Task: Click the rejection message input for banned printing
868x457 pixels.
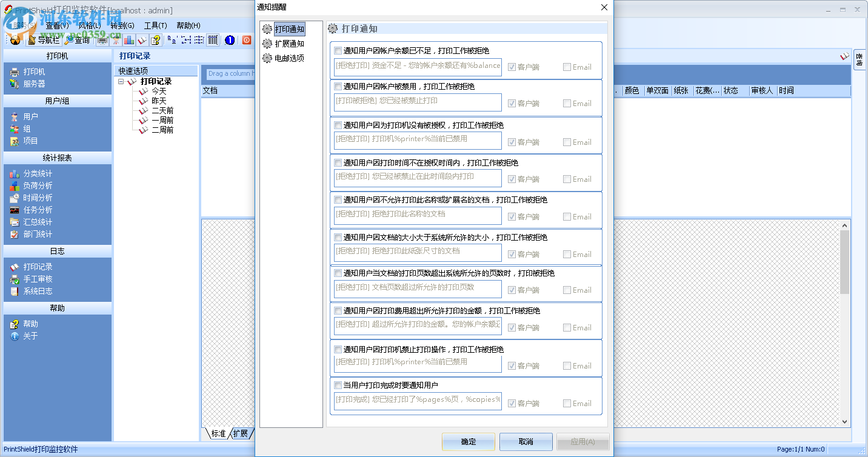Action: pyautogui.click(x=417, y=102)
